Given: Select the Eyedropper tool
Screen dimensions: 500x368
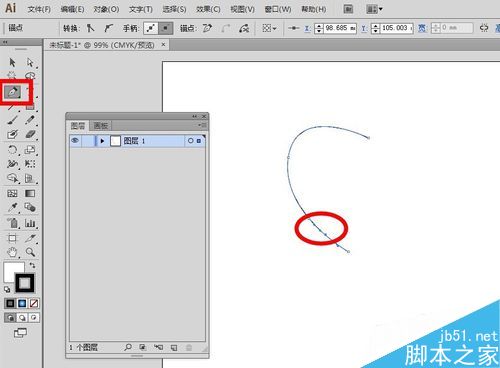Looking at the screenshot, I should tap(13, 207).
